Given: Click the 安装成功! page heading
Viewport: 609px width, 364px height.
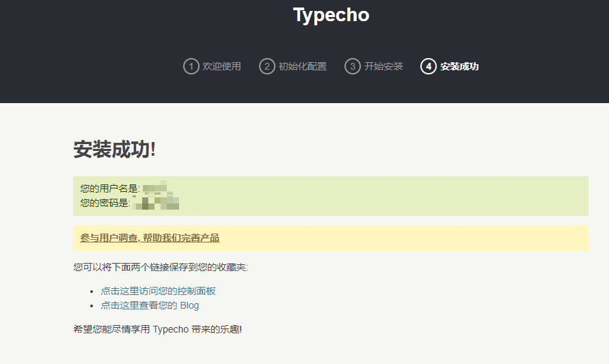Looking at the screenshot, I should 114,150.
